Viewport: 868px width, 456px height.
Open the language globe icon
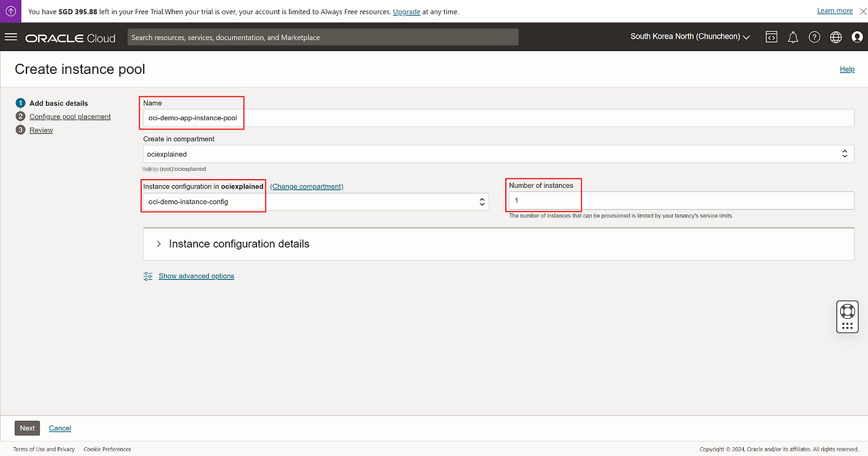tap(836, 37)
